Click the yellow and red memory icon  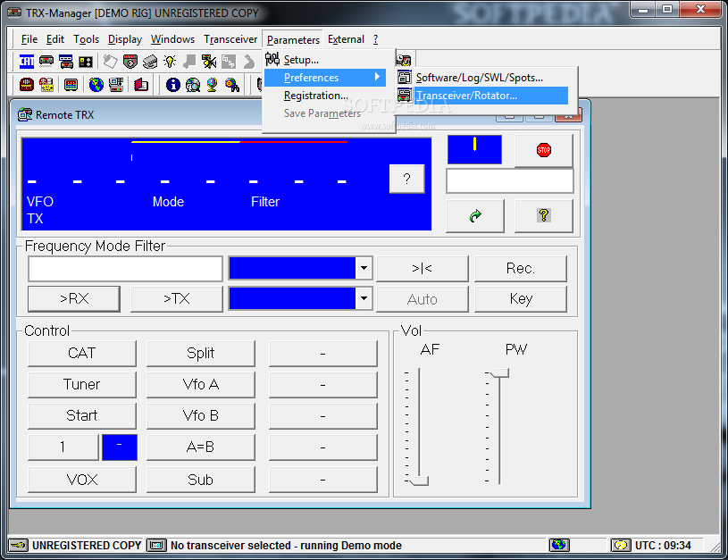tap(46, 85)
